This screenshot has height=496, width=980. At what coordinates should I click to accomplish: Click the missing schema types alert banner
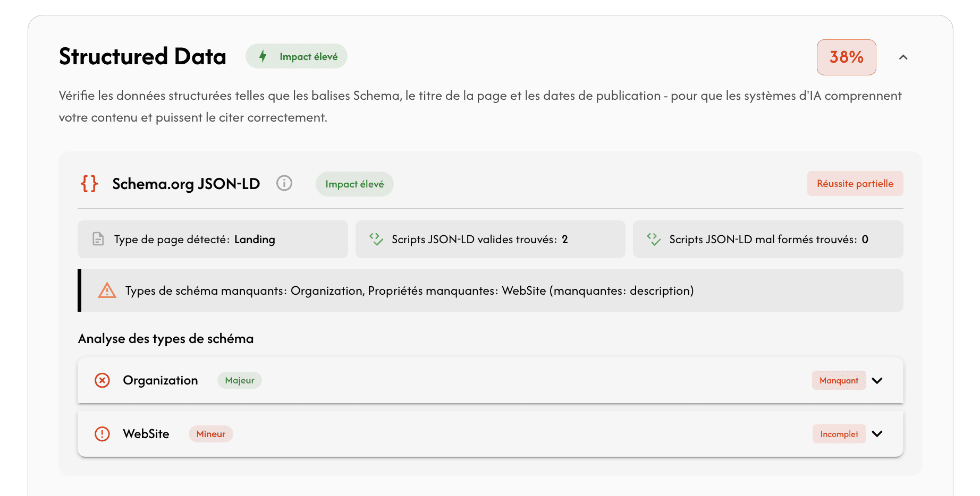409,290
